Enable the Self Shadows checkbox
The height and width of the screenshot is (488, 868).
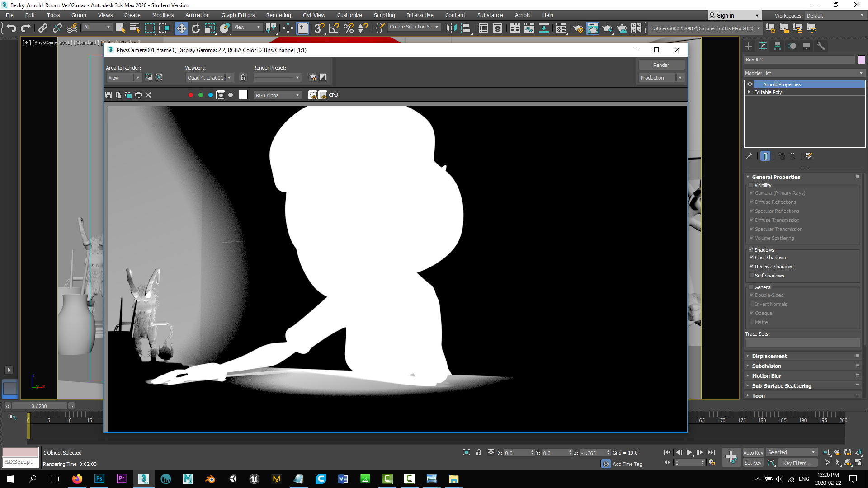(751, 275)
